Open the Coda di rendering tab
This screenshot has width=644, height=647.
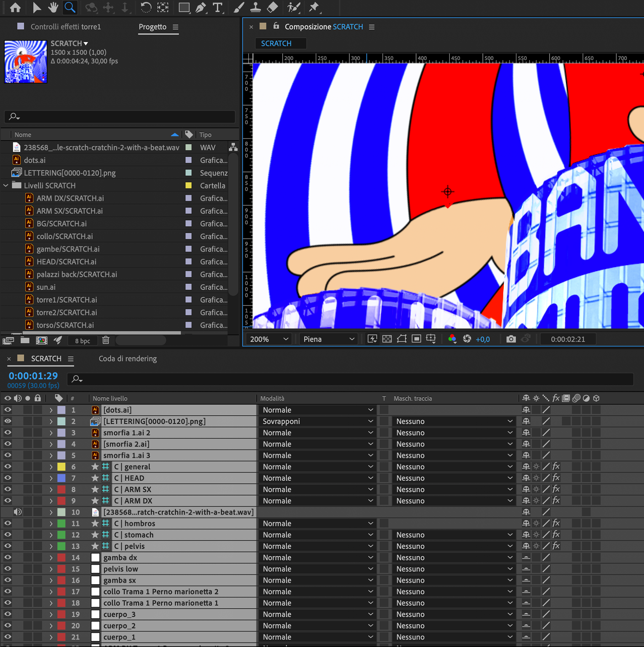128,359
